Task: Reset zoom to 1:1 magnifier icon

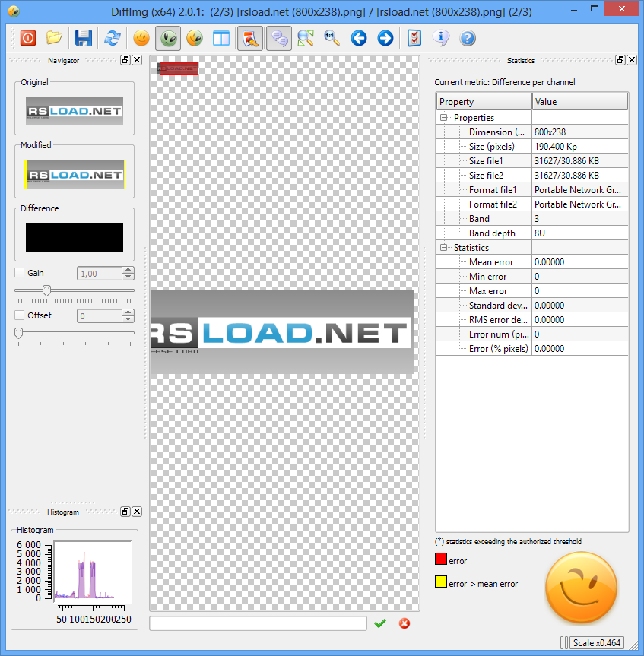Action: click(332, 38)
